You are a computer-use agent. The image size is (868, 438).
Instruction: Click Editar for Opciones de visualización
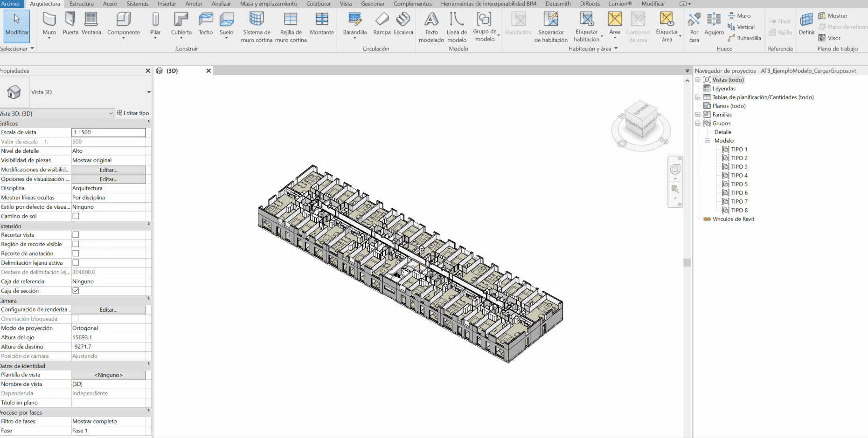(108, 179)
